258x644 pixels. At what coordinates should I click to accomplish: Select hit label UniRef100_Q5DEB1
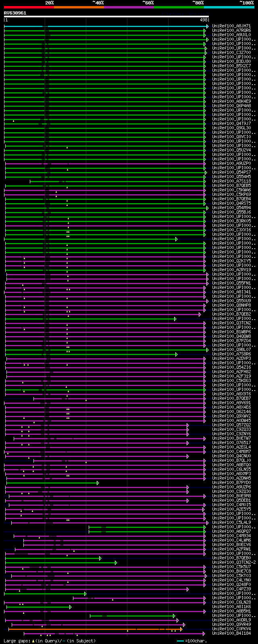pyautogui.click(x=231, y=501)
